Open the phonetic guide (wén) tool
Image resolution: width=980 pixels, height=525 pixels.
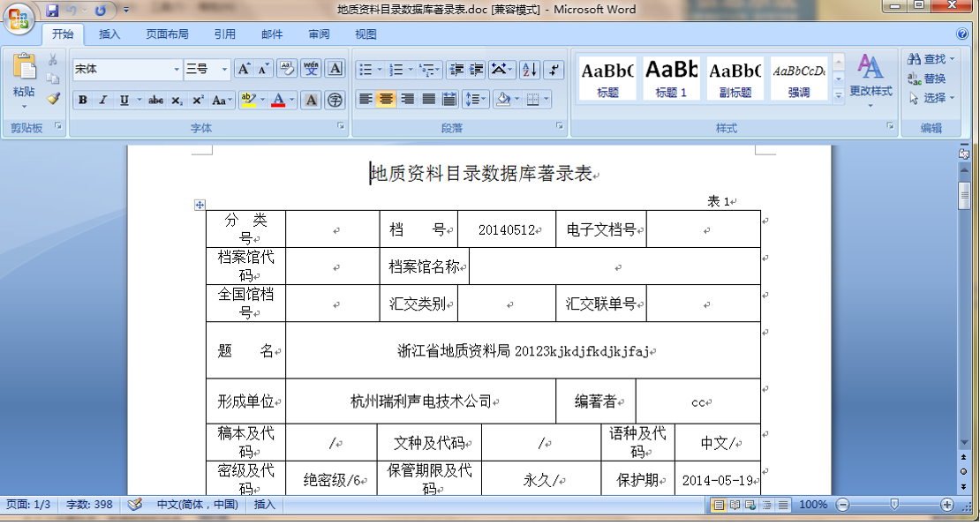point(312,69)
